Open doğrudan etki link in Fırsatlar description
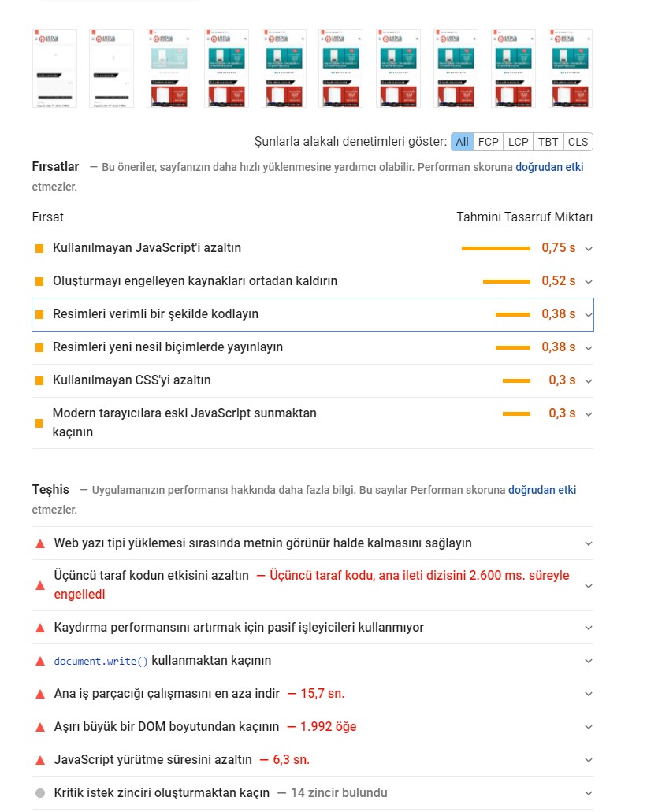Viewport: 647px width, 812px height. point(549,167)
